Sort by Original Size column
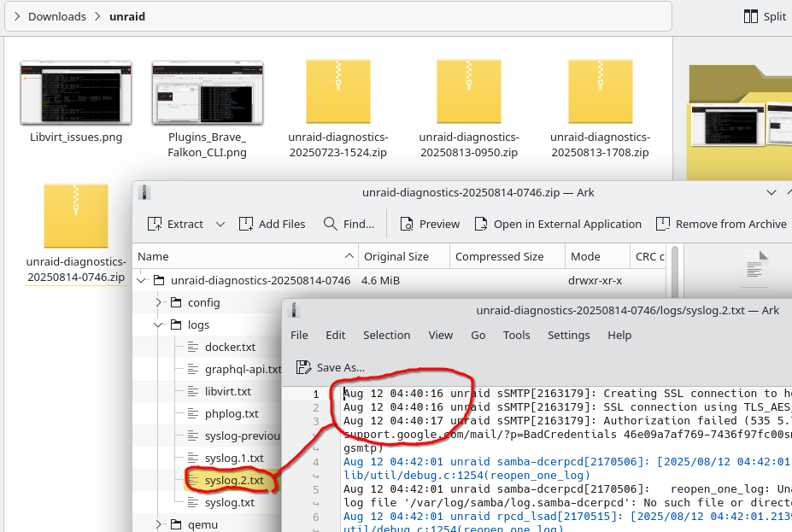This screenshot has height=532, width=792. (x=404, y=256)
